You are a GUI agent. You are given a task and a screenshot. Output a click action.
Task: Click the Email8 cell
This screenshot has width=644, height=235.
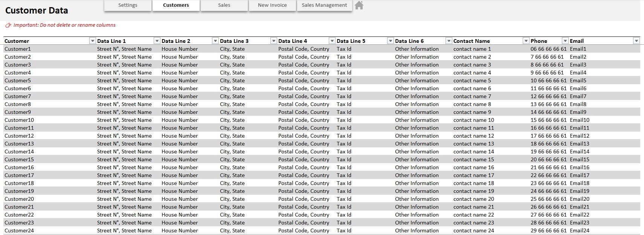click(x=604, y=104)
